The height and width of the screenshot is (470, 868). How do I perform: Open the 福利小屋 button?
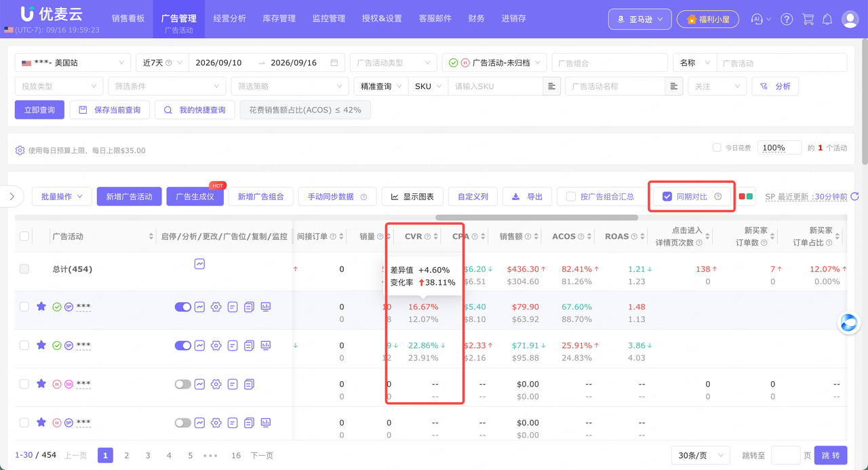(x=708, y=19)
